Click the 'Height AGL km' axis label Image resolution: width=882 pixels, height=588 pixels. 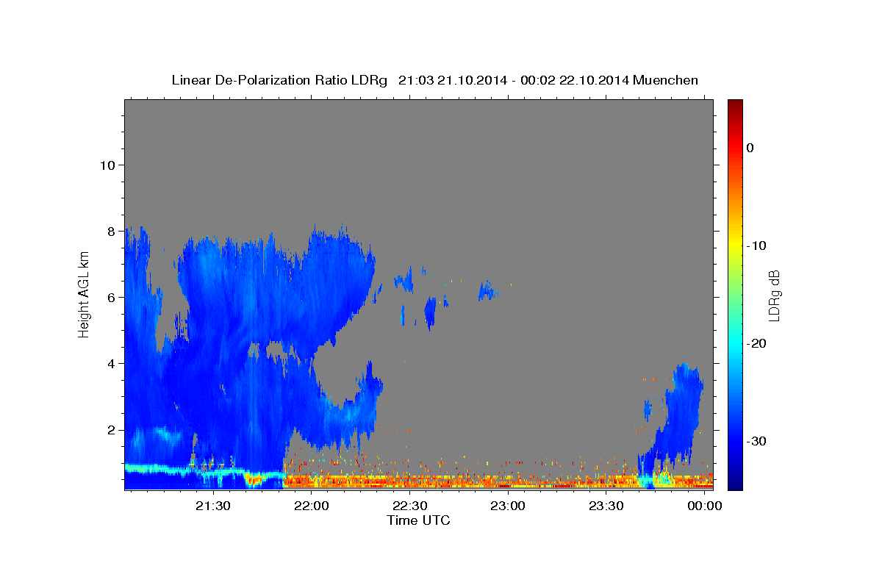(x=84, y=294)
